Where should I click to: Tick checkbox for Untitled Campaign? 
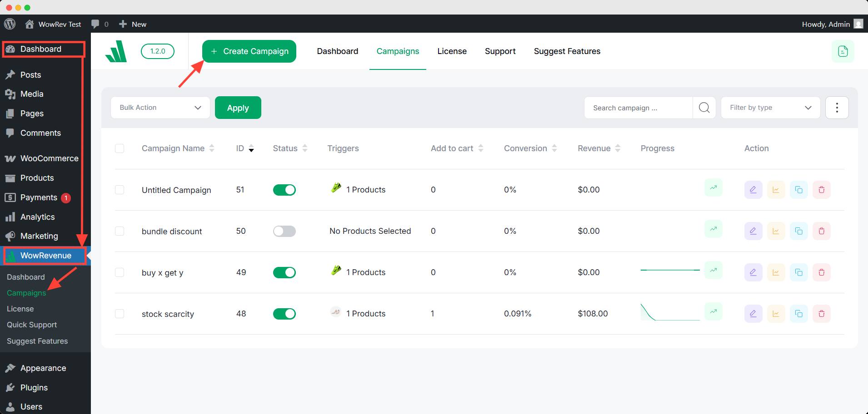click(x=120, y=190)
